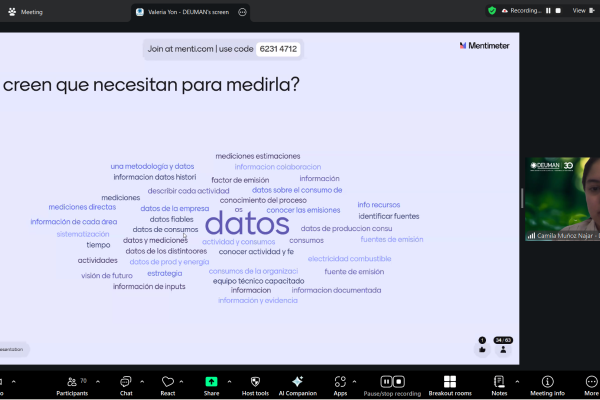Select the Meeting tab
The height and width of the screenshot is (400, 600).
click(26, 12)
